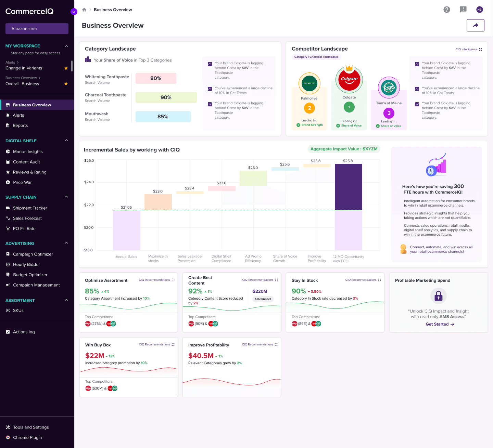Collapse the sidebar with the purple chevron button
The width and height of the screenshot is (493, 448).
pyautogui.click(x=74, y=12)
